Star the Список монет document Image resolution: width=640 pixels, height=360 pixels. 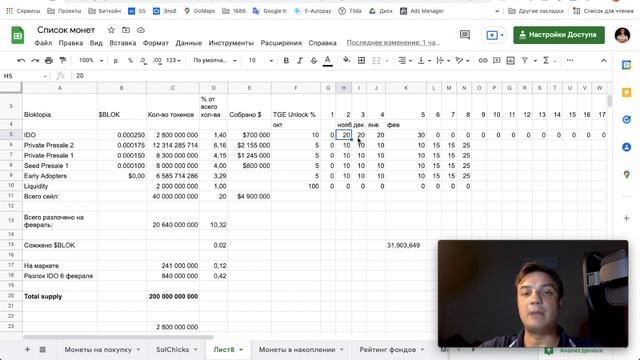(111, 30)
